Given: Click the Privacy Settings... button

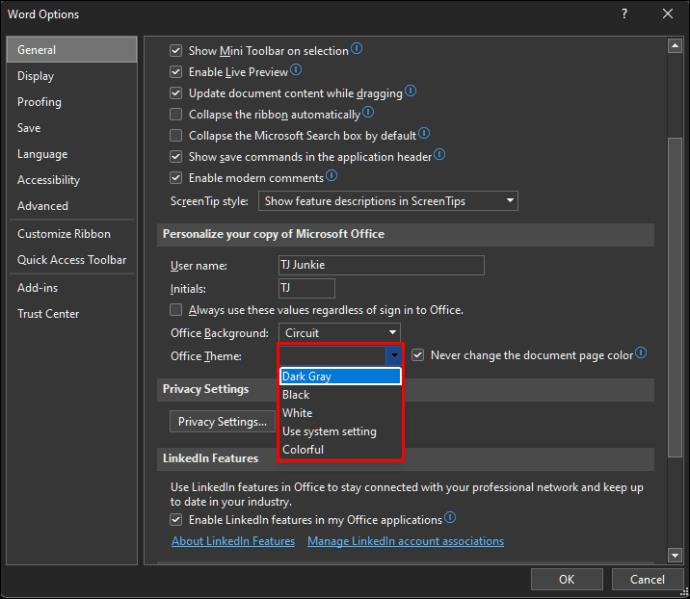Looking at the screenshot, I should click(x=222, y=422).
